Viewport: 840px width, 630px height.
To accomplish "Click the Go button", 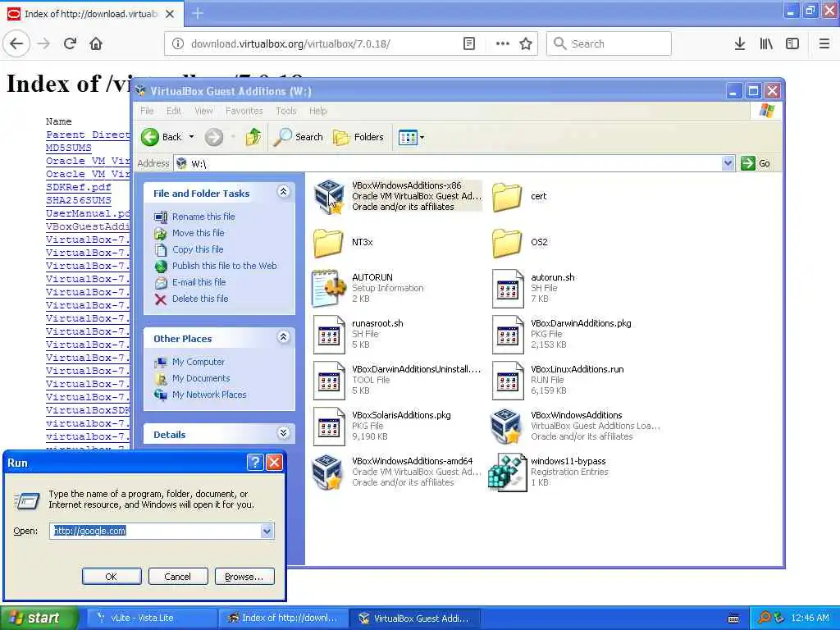I will click(756, 163).
